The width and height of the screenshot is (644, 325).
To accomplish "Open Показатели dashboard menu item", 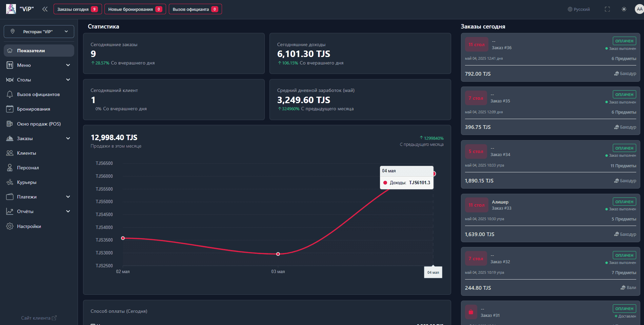I will click(x=39, y=51).
